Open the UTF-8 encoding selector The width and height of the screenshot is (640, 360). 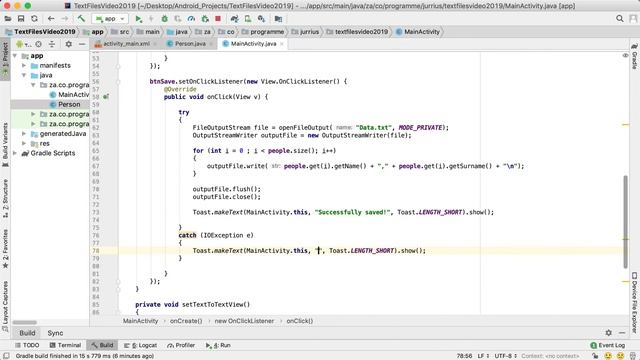tap(506, 356)
